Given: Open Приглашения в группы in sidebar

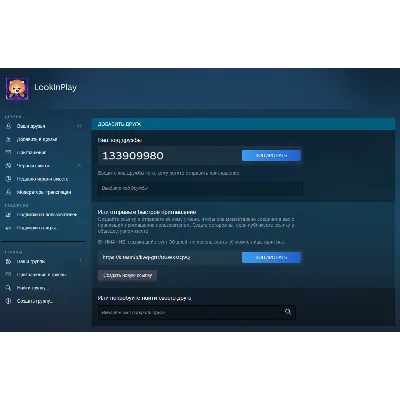Looking at the screenshot, I should [41, 275].
